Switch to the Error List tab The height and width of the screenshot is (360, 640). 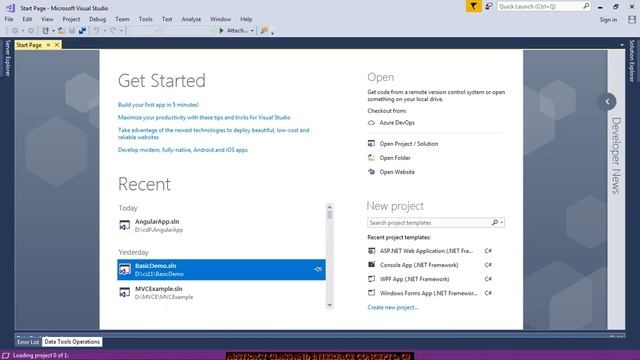point(28,342)
